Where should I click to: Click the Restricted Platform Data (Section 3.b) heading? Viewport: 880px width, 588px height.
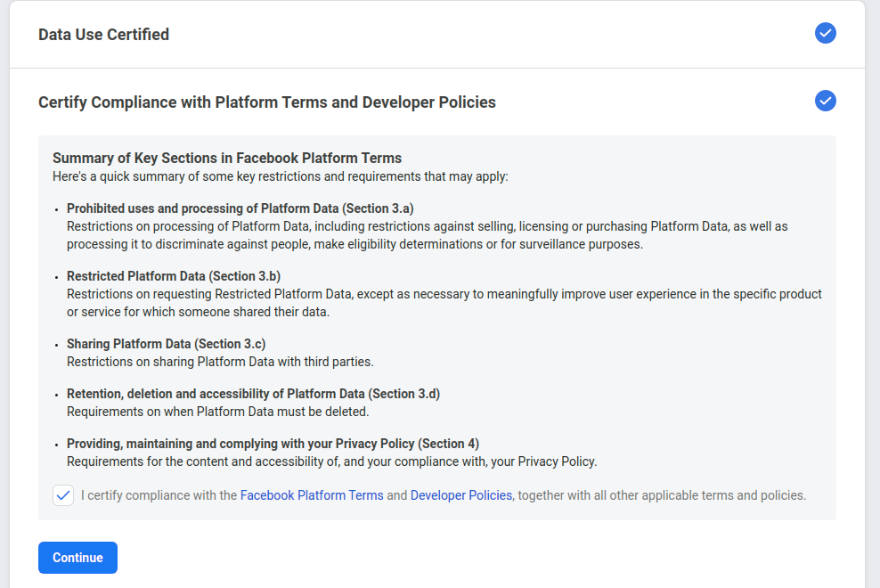[174, 276]
